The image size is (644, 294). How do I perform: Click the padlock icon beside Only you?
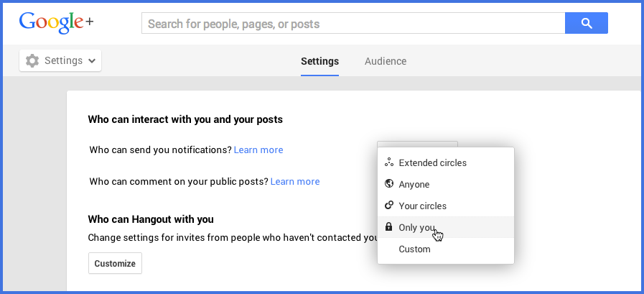pos(388,226)
